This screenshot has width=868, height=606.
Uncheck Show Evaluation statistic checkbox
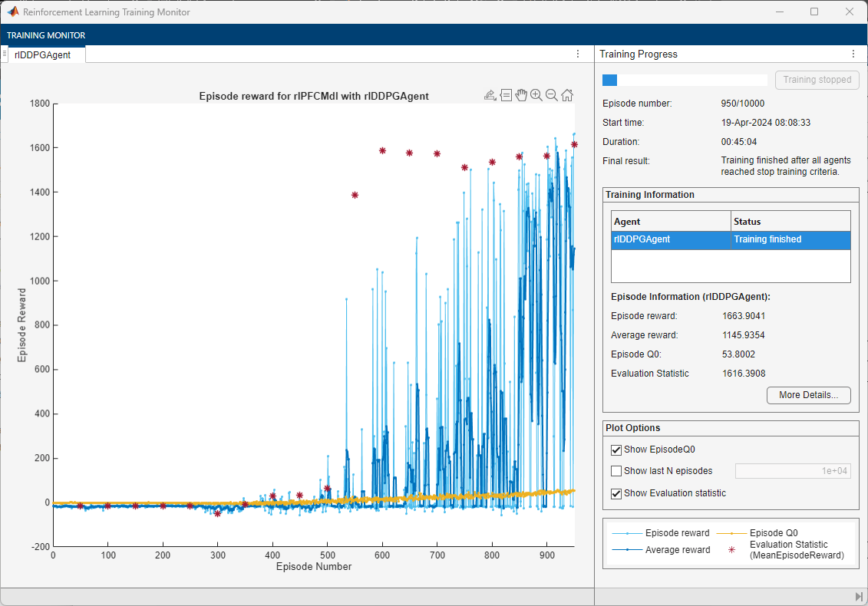(x=616, y=493)
